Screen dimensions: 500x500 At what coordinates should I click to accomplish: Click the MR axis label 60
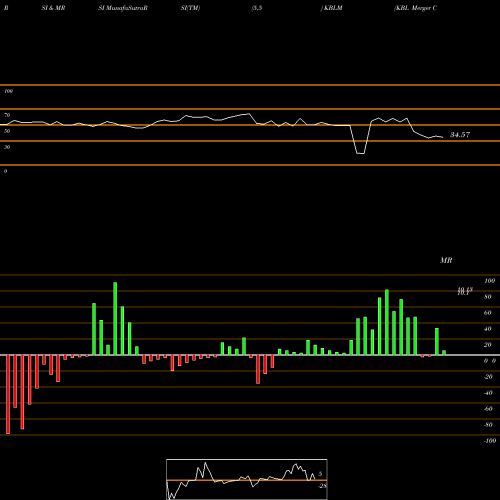coord(488,313)
